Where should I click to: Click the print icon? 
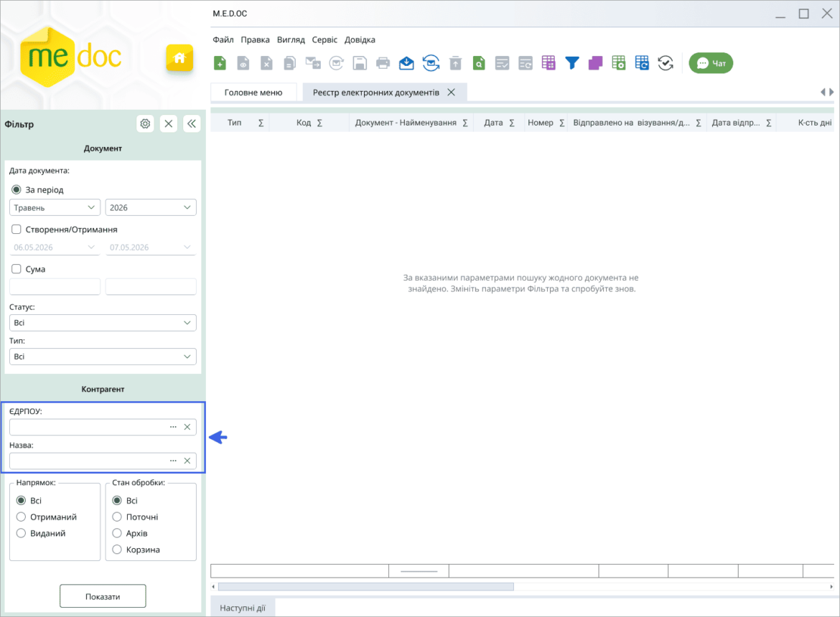click(x=383, y=63)
